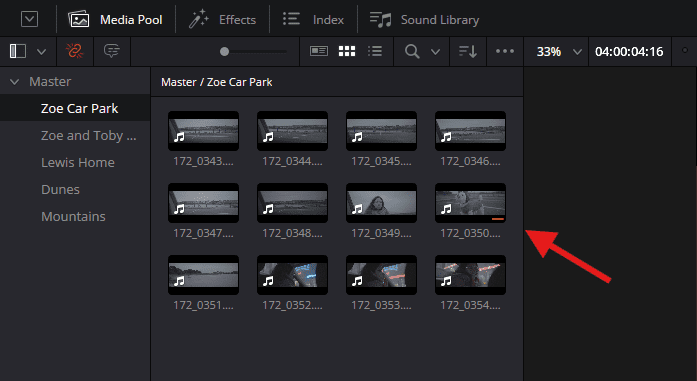
Task: Select clip thumbnail 172_0349
Action: tap(381, 203)
